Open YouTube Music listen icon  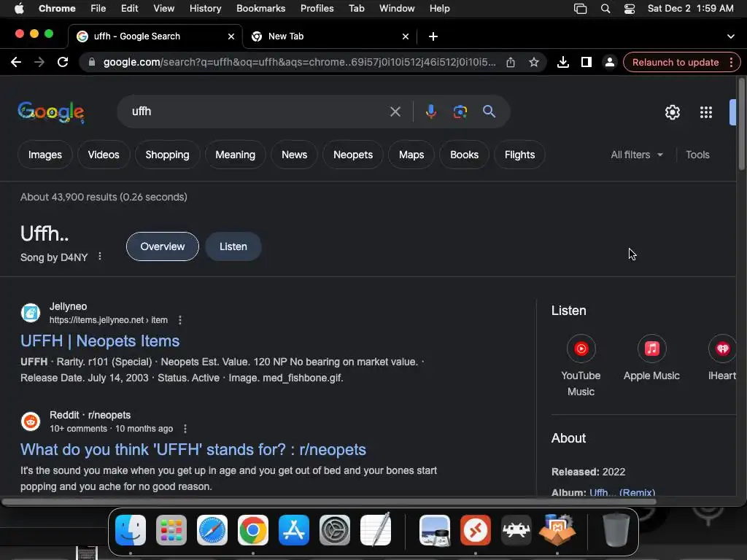[581, 349]
